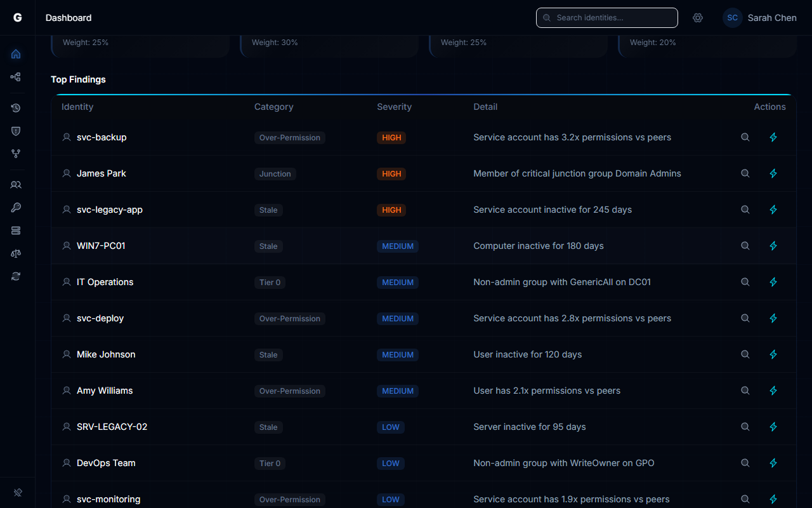Open the shield alert sidebar icon

[x=16, y=131]
